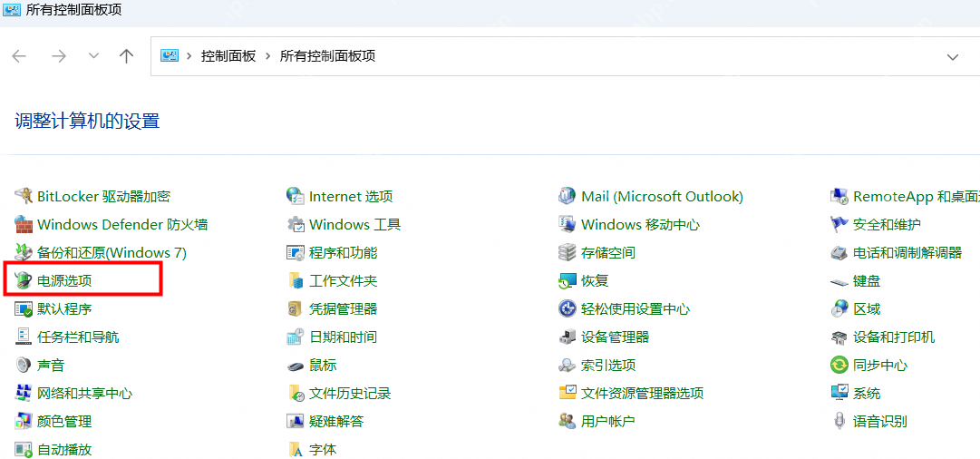
Task: Click the 凭据管理器 safe icon
Action: click(x=295, y=309)
